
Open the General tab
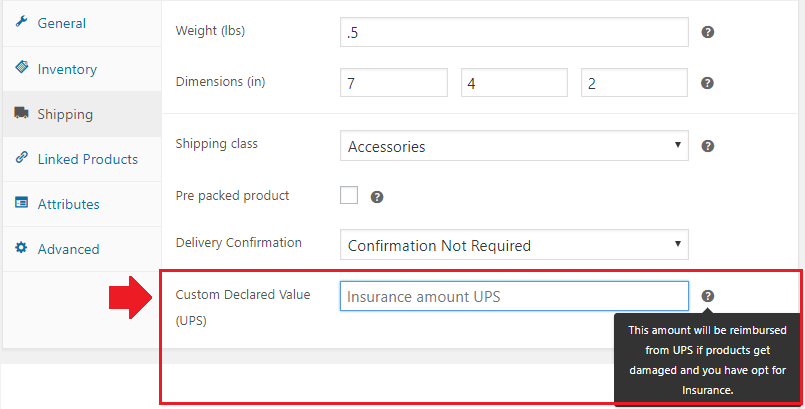(82, 24)
